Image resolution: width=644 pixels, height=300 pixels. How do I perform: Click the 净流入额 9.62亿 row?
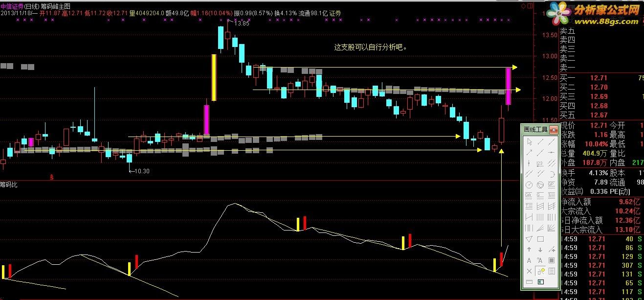coord(601,202)
